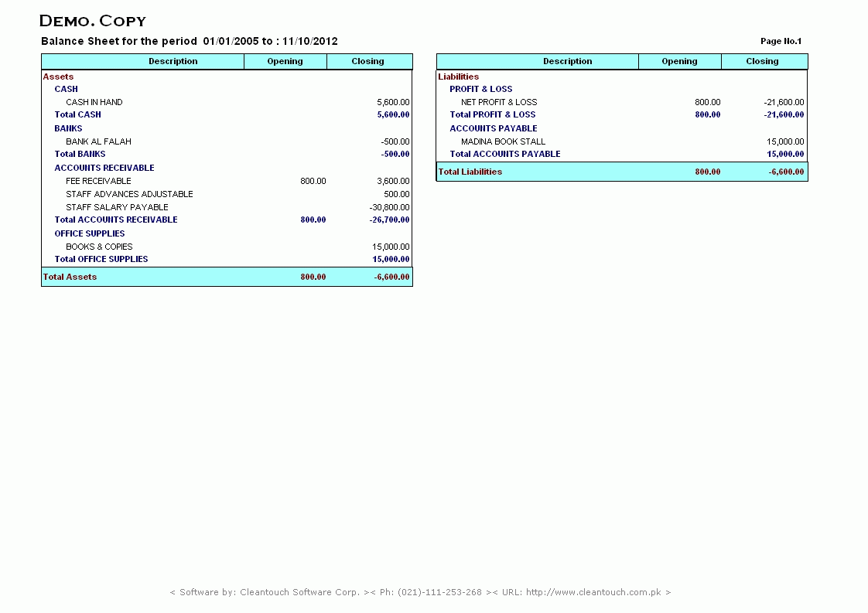Click BOOKS & COPIES closing value 15,000.00

pos(391,247)
